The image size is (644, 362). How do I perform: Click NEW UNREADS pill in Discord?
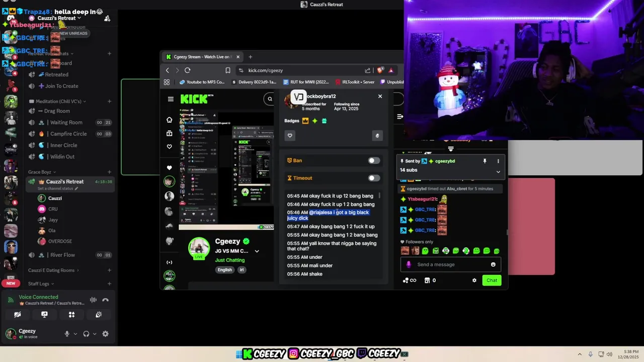pyautogui.click(x=73, y=33)
